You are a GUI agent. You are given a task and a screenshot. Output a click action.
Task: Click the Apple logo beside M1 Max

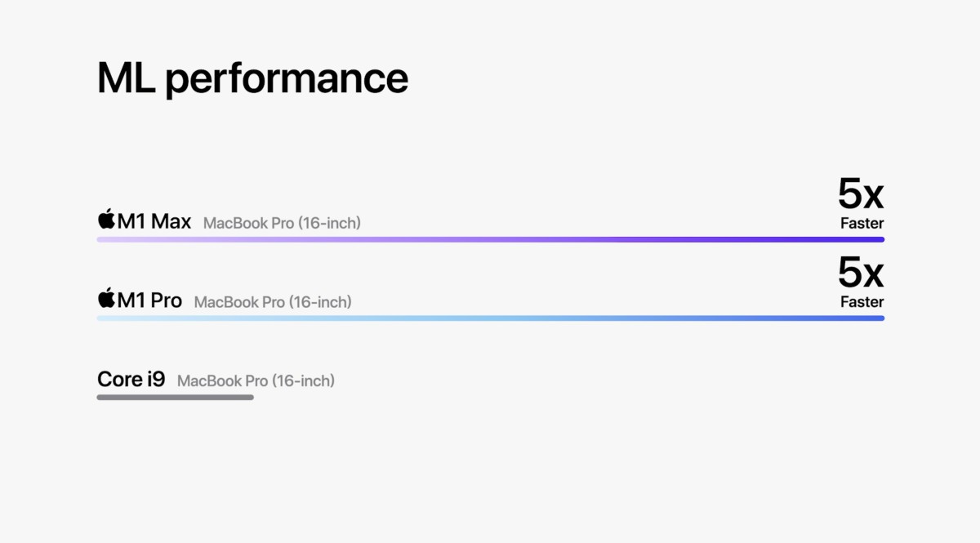pyautogui.click(x=106, y=219)
